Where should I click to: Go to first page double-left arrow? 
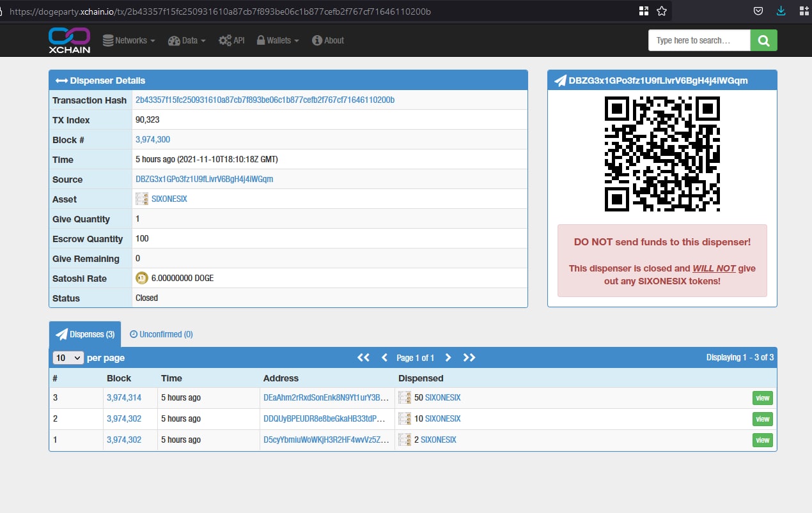(363, 358)
